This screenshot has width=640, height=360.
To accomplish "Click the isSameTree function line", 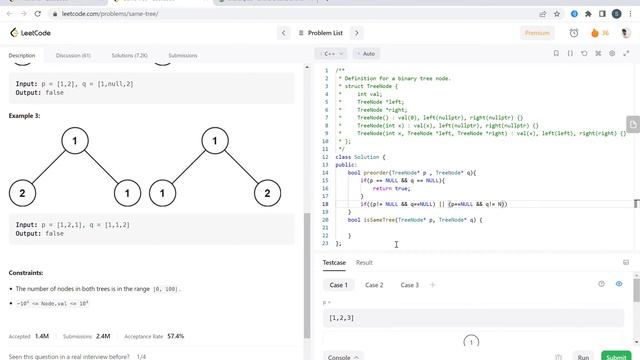I will [x=415, y=220].
